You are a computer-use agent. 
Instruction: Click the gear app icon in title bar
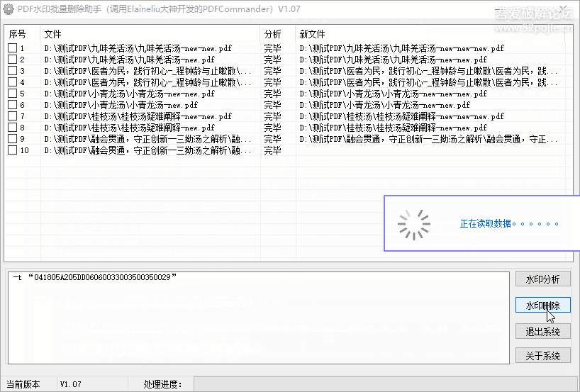(9, 9)
